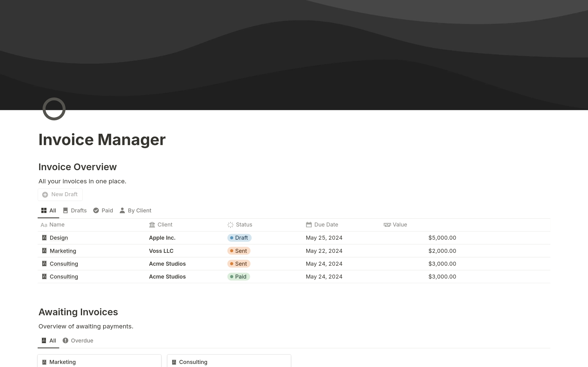This screenshot has width=588, height=367.
Task: Click the invoice icon beside Design
Action: [x=44, y=238]
